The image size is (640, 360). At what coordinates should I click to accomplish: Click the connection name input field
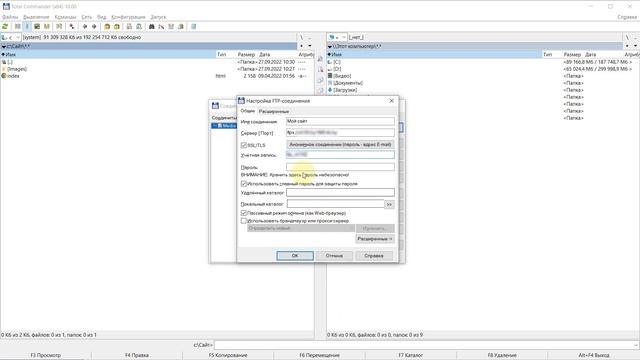(x=340, y=121)
